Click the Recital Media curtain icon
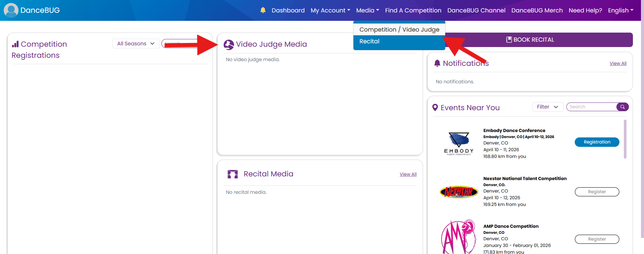Image resolution: width=644 pixels, height=254 pixels. click(x=233, y=174)
